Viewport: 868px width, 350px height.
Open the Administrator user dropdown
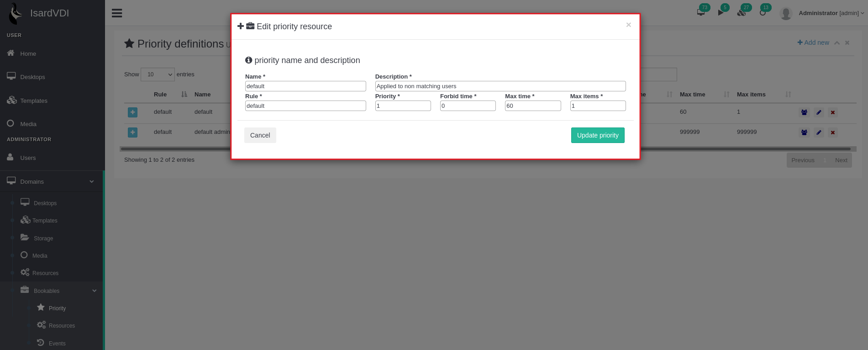[831, 13]
